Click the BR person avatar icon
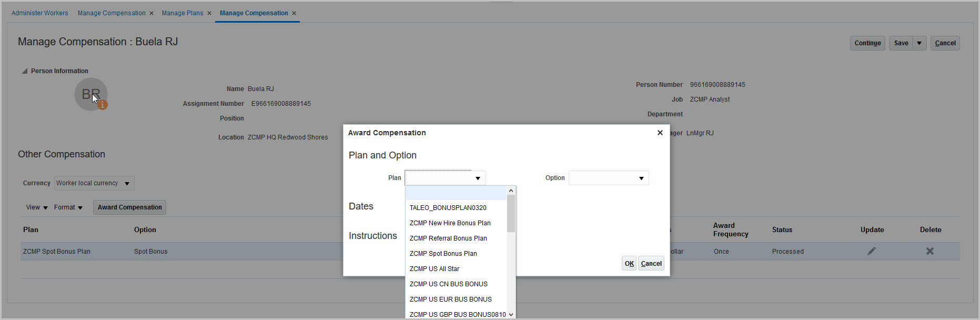 (91, 94)
